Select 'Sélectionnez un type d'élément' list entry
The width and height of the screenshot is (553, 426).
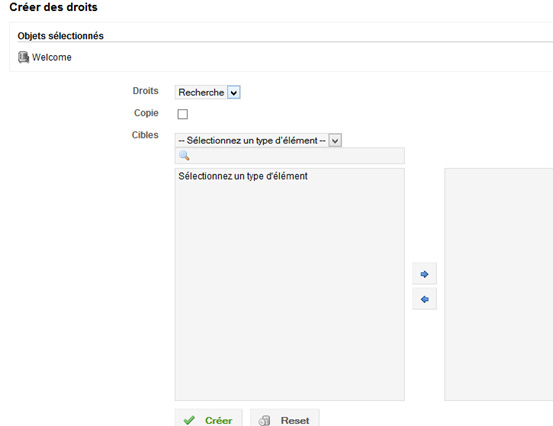[243, 176]
